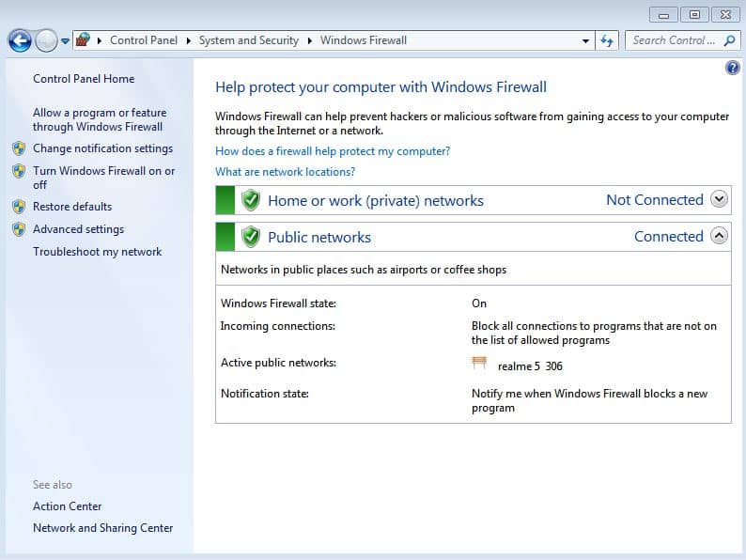Click shield icon beside Advanced settings
The image size is (746, 560).
[x=19, y=229]
